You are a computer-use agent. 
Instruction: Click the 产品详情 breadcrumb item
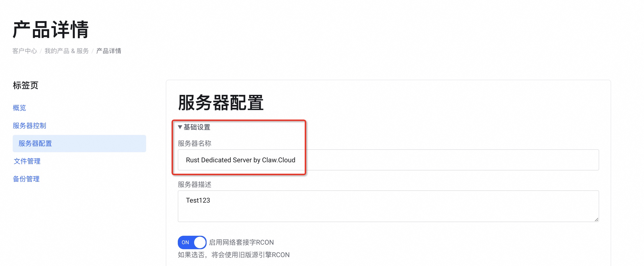[109, 51]
